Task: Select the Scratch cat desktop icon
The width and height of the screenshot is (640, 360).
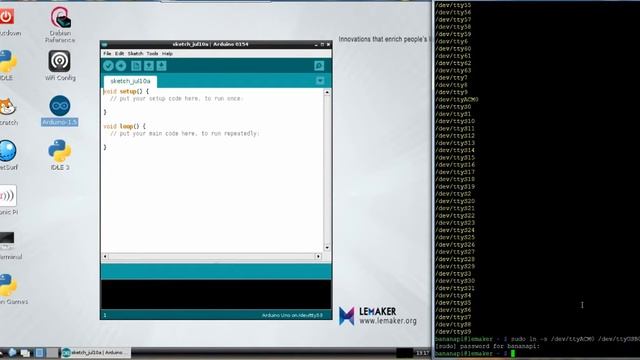Action: click(8, 111)
